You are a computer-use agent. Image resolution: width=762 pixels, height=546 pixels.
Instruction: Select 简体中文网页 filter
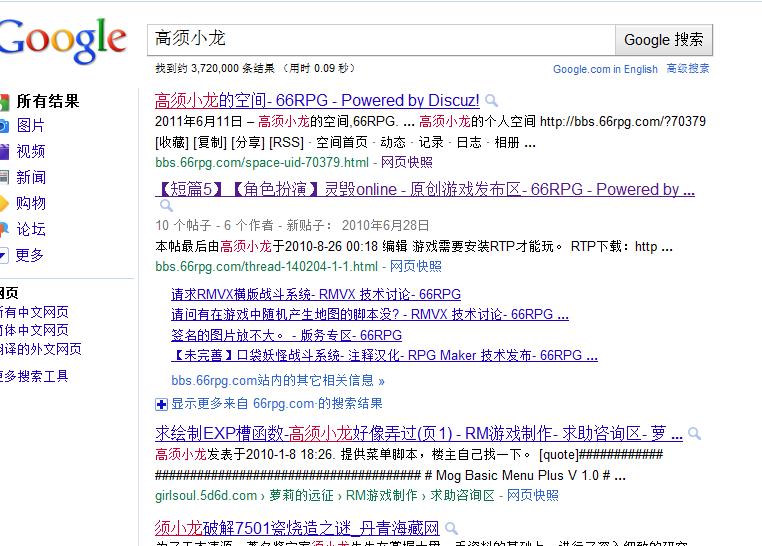click(x=34, y=330)
